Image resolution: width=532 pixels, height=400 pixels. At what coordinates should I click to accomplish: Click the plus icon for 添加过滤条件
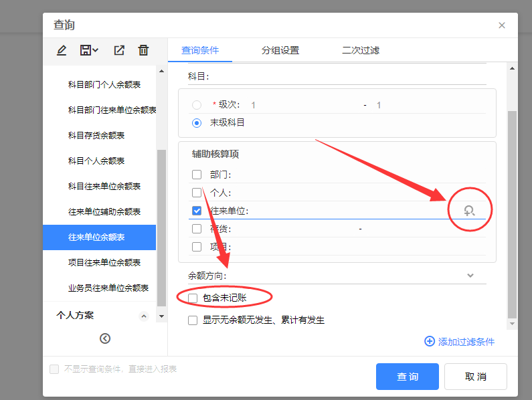pyautogui.click(x=430, y=341)
